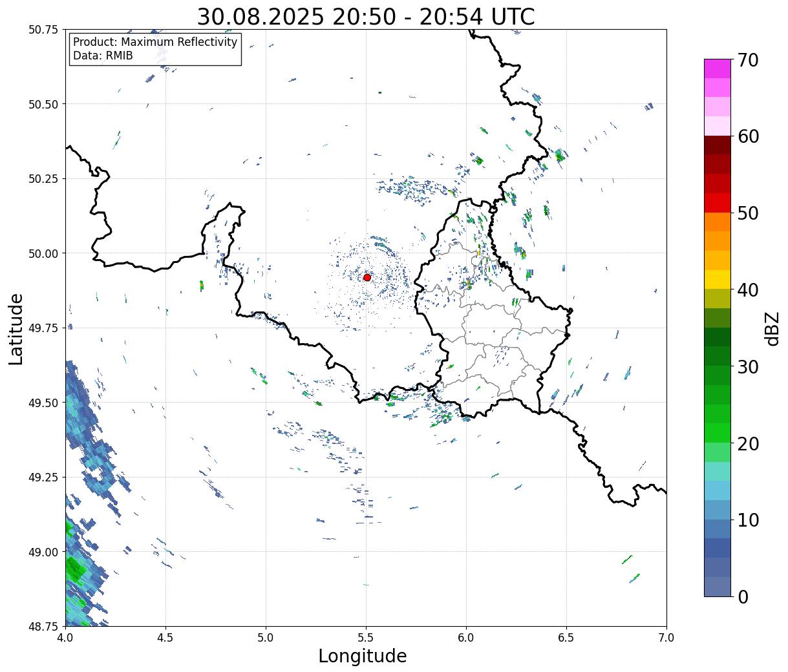Click the dark green colorbar segment near 35
Viewport: 788px width, 672px height.
[718, 337]
